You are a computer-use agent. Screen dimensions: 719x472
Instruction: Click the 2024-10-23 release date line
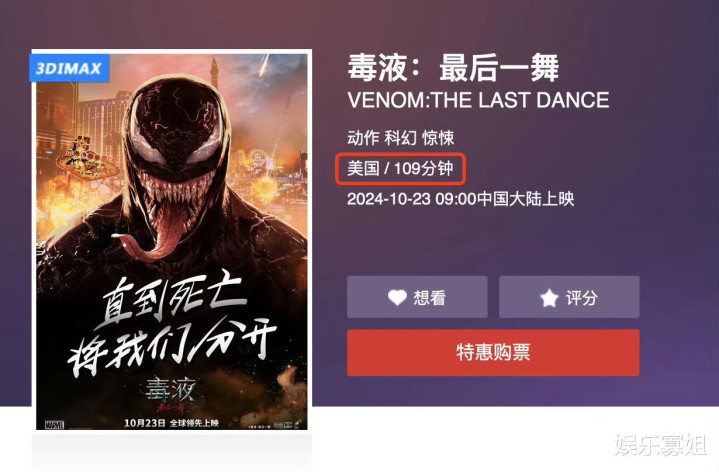click(460, 199)
